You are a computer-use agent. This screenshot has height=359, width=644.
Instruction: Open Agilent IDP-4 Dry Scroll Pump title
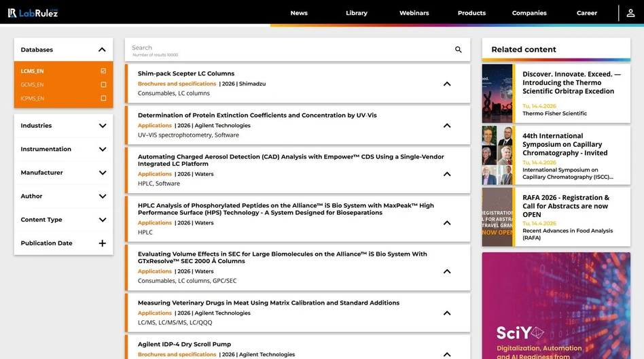[x=184, y=344]
